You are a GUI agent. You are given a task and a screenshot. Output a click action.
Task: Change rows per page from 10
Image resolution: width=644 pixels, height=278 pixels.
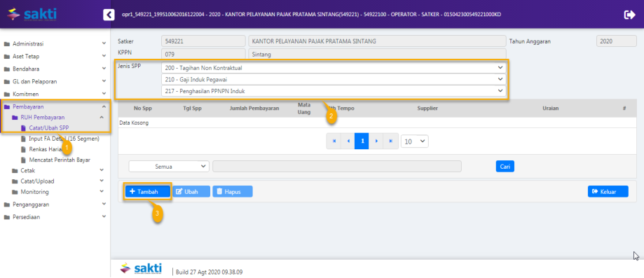pos(415,141)
